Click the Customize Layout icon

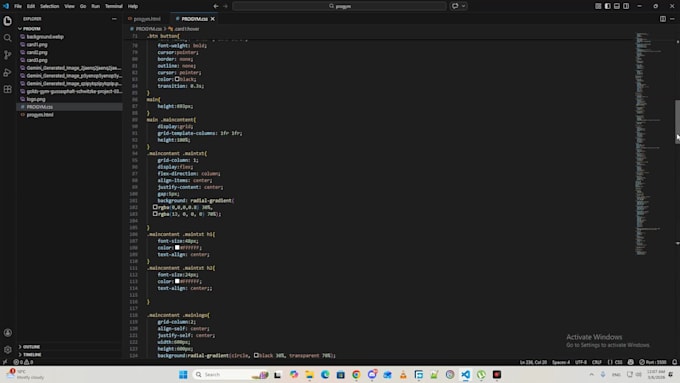(x=598, y=6)
